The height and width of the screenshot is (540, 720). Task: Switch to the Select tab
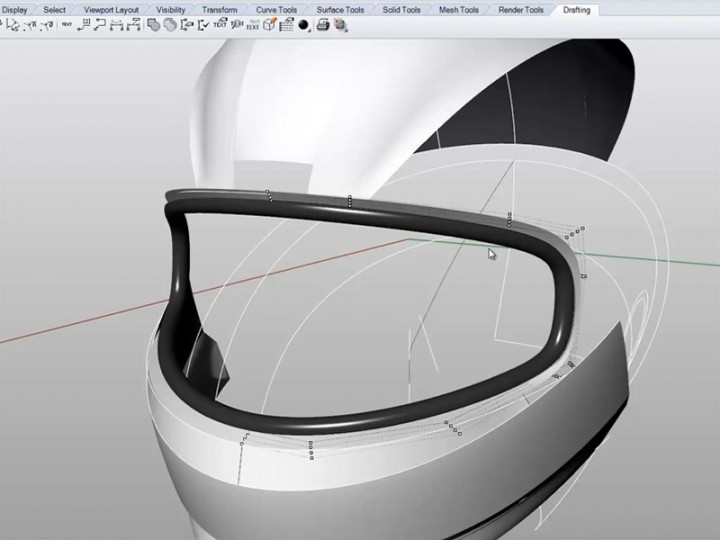(x=54, y=10)
